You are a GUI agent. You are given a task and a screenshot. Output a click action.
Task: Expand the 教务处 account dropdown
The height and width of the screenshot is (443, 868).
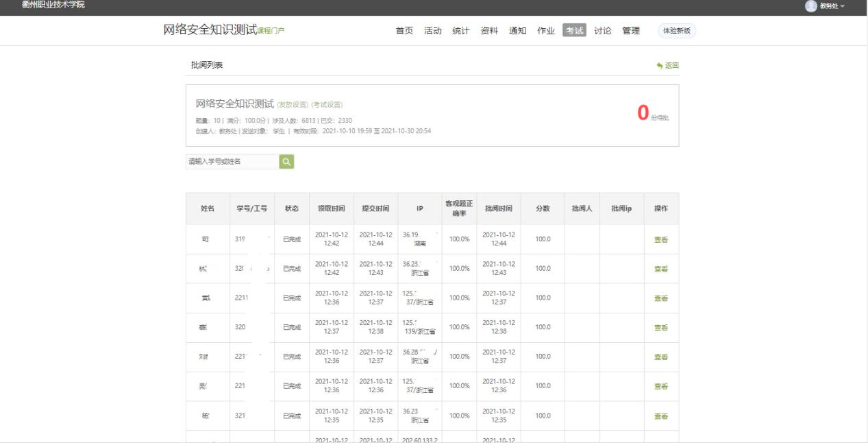pyautogui.click(x=832, y=6)
